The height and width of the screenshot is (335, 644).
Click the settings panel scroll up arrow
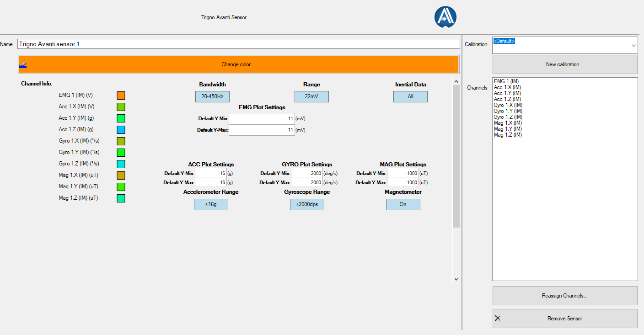456,81
